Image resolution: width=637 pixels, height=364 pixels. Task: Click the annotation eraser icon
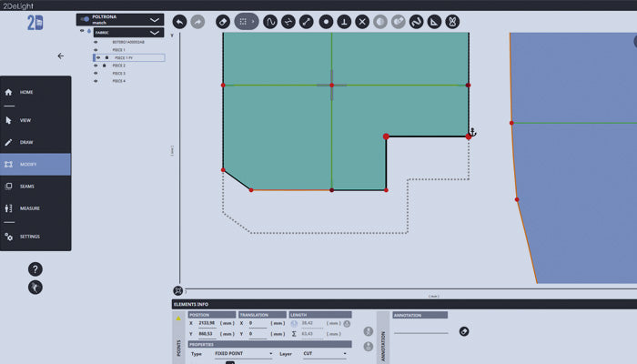click(464, 331)
